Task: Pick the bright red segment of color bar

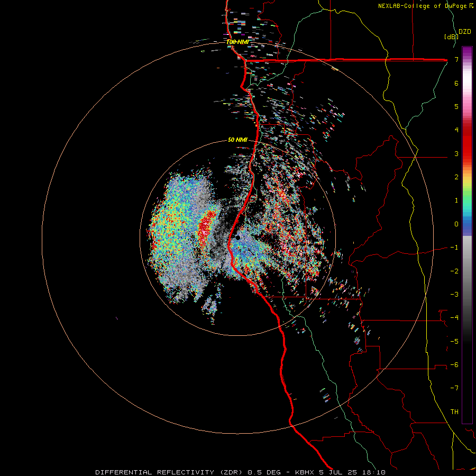Action: (x=467, y=146)
